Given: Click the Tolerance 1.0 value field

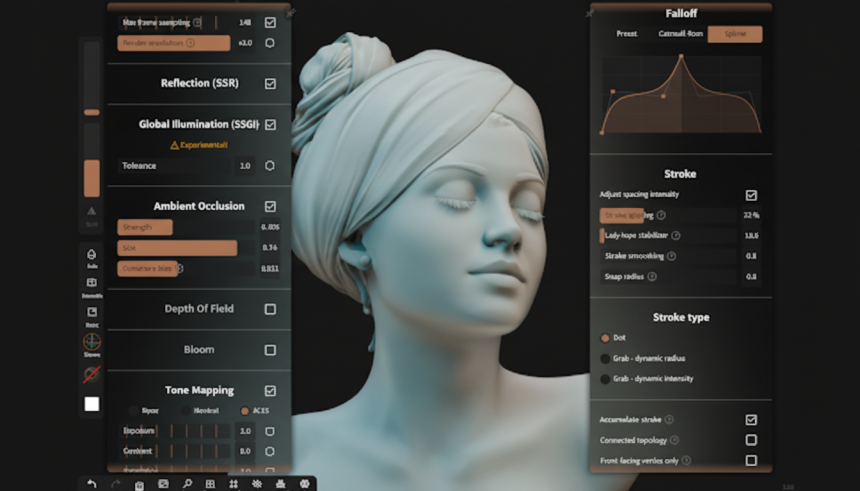Looking at the screenshot, I should point(245,166).
